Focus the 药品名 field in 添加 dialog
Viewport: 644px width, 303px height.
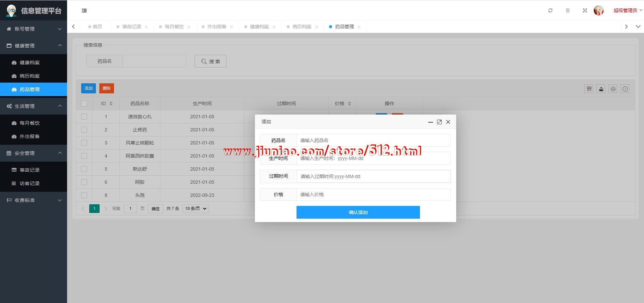tap(373, 140)
